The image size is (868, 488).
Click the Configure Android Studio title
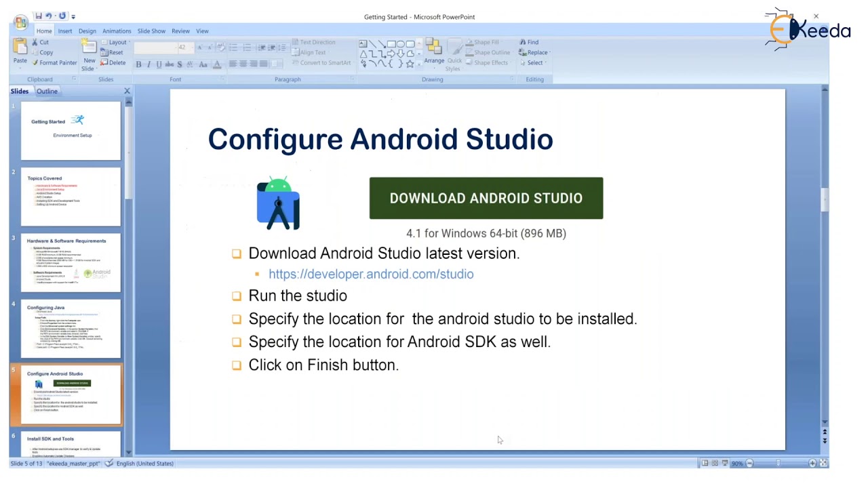coord(380,140)
